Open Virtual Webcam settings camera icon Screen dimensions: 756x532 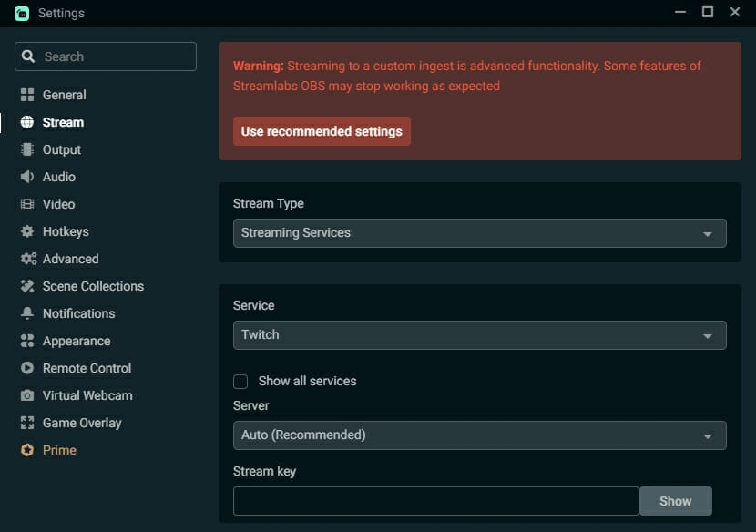(26, 395)
